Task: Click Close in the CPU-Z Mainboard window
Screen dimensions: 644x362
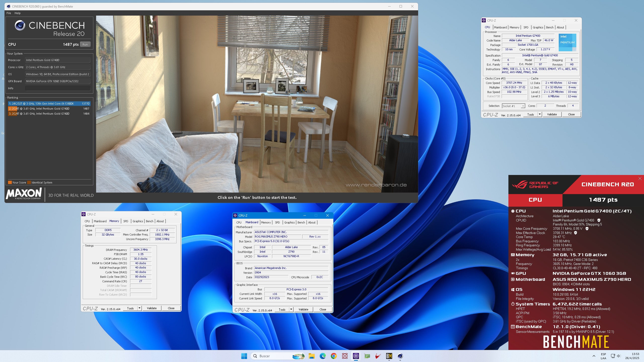Action: [323, 309]
